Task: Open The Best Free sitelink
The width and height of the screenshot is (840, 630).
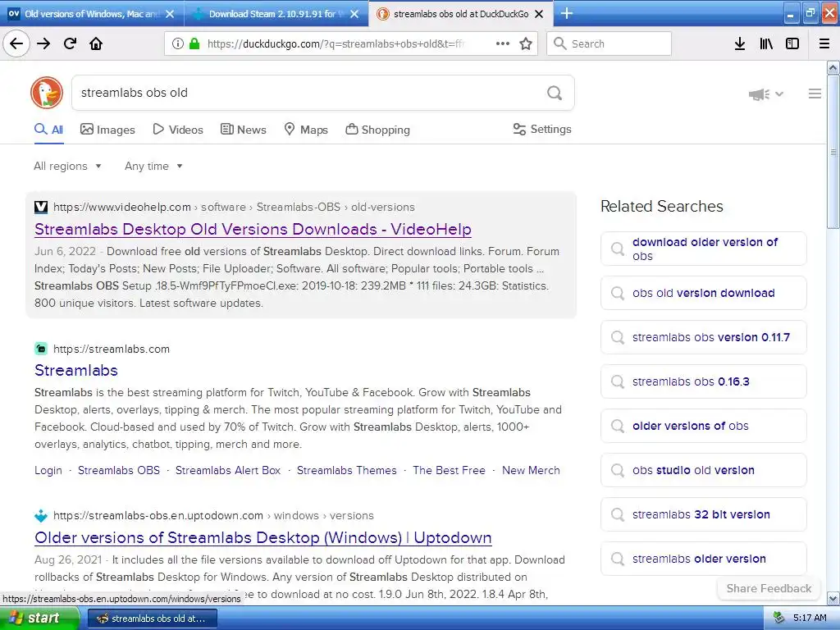Action: tap(449, 470)
